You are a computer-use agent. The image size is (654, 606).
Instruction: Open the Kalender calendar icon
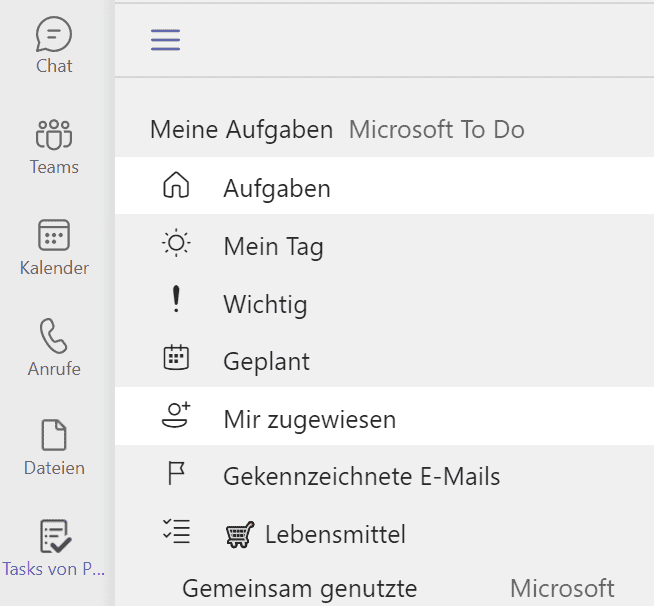click(x=54, y=247)
